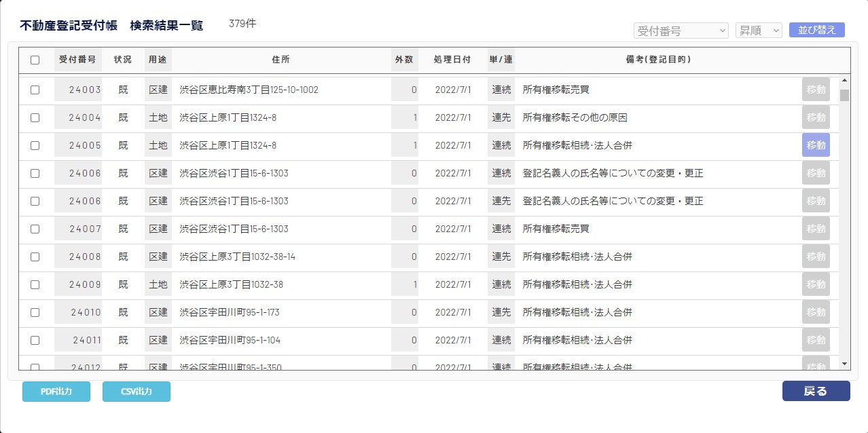The height and width of the screenshot is (433, 868).
Task: Click the scrollbar down arrow
Action: pos(844,364)
